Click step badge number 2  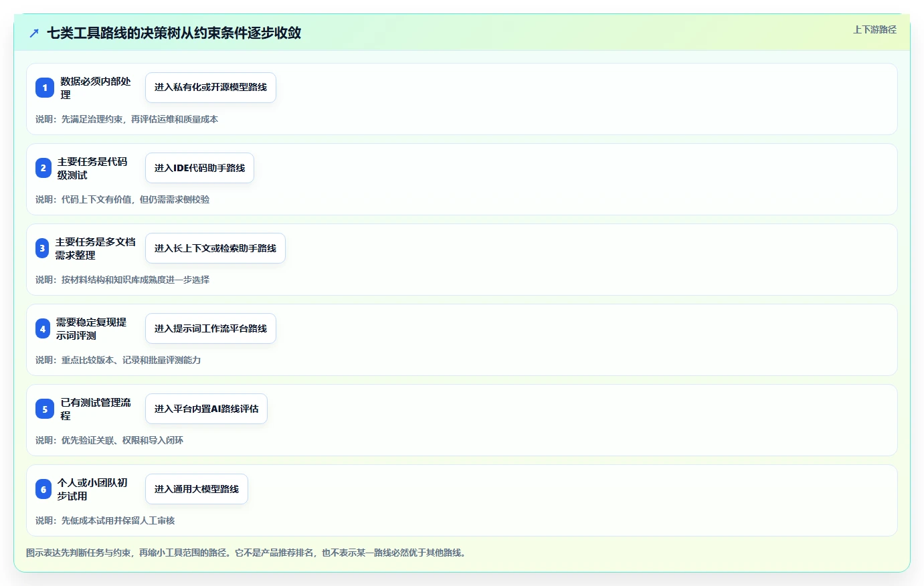43,168
